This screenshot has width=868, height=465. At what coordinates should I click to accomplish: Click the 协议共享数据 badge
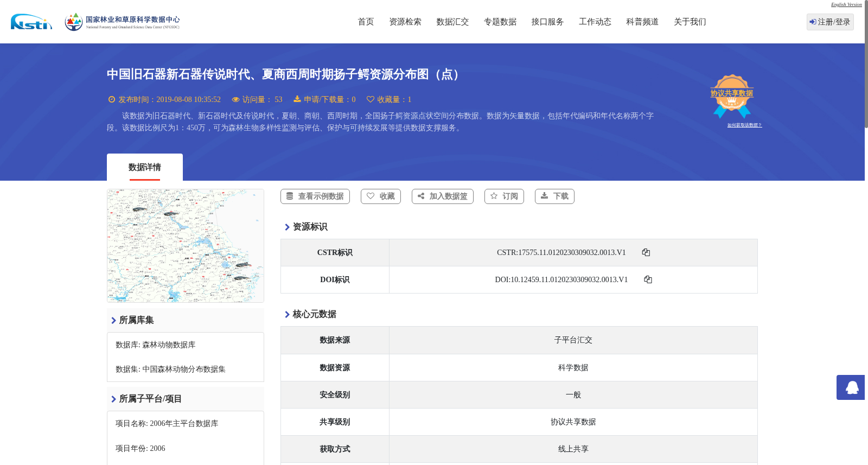(732, 96)
